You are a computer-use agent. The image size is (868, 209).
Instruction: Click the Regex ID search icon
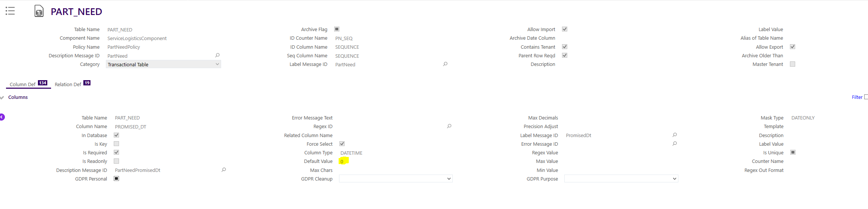pyautogui.click(x=449, y=126)
